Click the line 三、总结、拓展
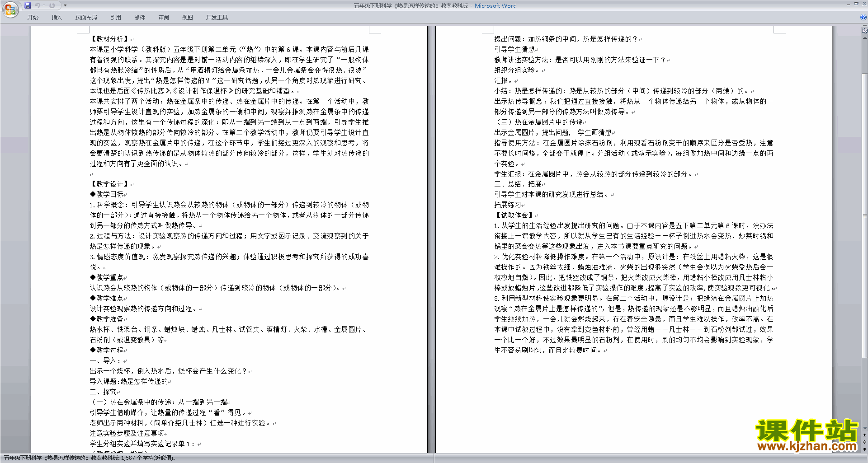 coord(518,184)
